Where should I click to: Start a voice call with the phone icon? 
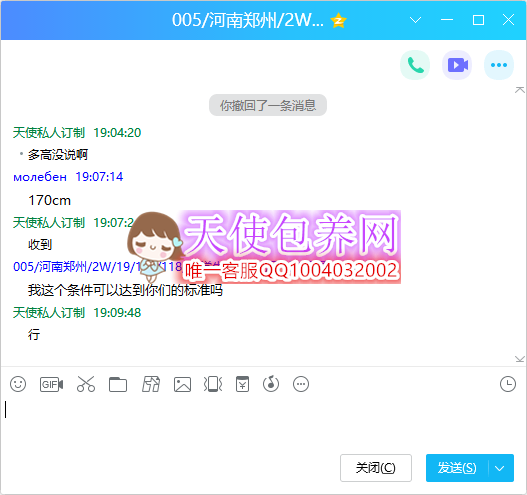pos(415,65)
